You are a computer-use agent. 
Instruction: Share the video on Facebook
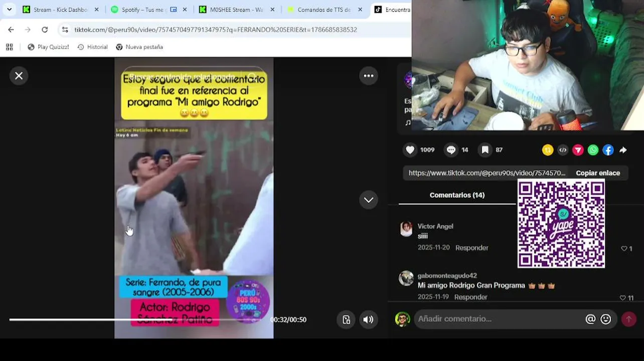click(x=608, y=150)
